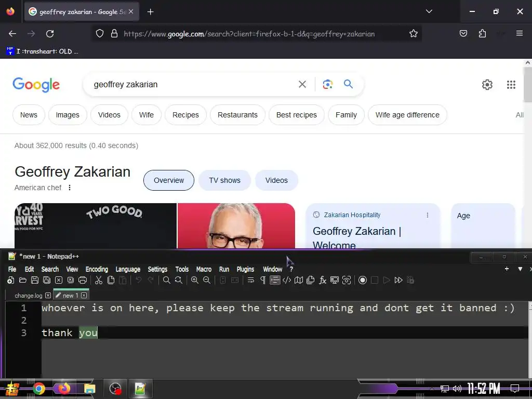
Task: Close the change.log tab
Action: [48, 296]
